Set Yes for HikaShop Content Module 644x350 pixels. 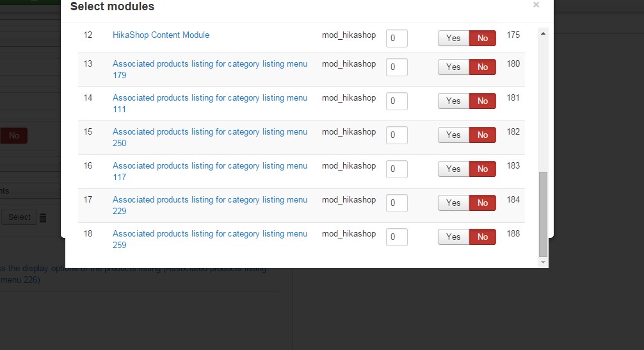coord(453,38)
